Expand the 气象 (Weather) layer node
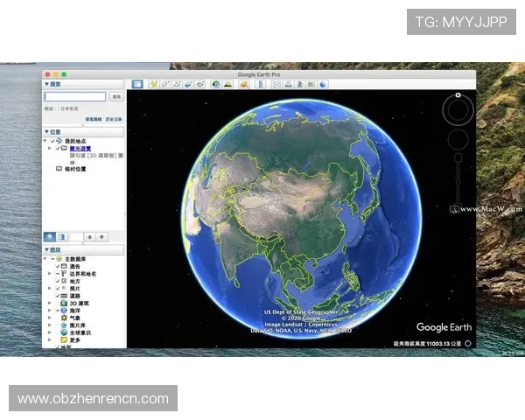The image size is (525, 420). tap(49, 318)
